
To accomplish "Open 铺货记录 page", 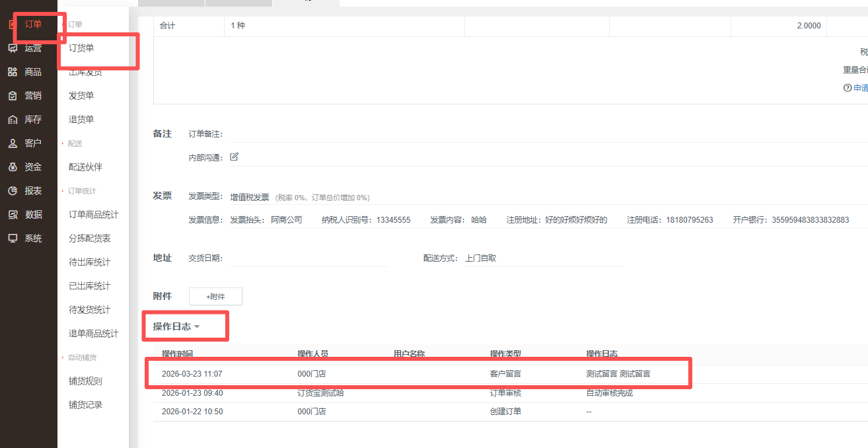I will [x=85, y=405].
